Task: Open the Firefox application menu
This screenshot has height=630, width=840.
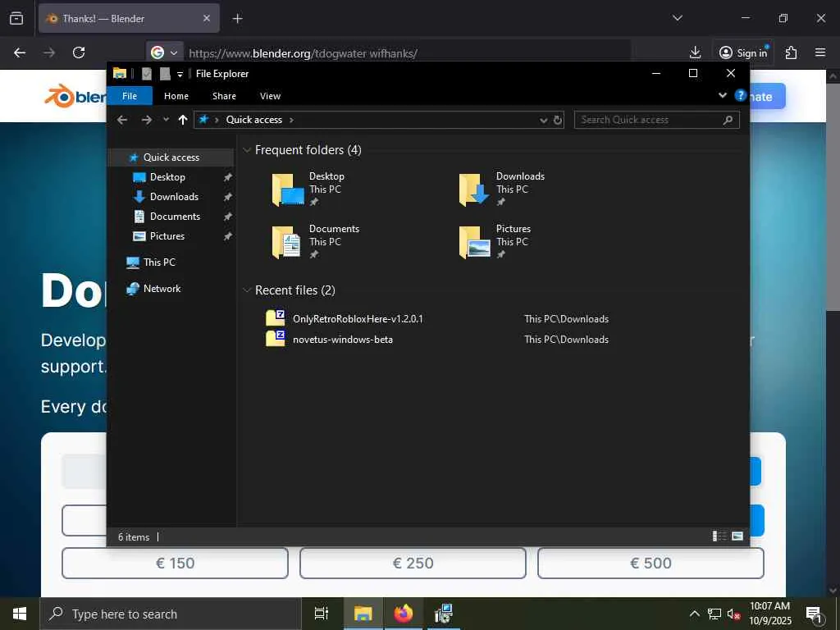Action: tap(820, 52)
